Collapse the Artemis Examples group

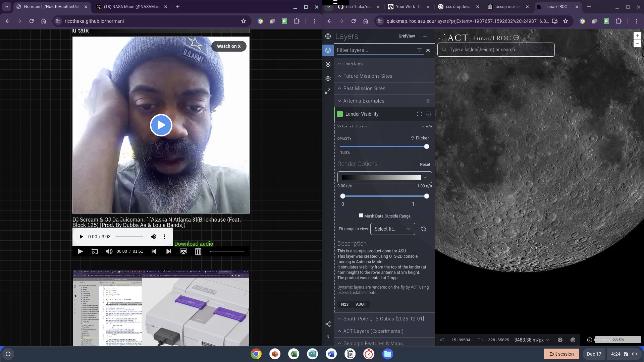point(384,101)
